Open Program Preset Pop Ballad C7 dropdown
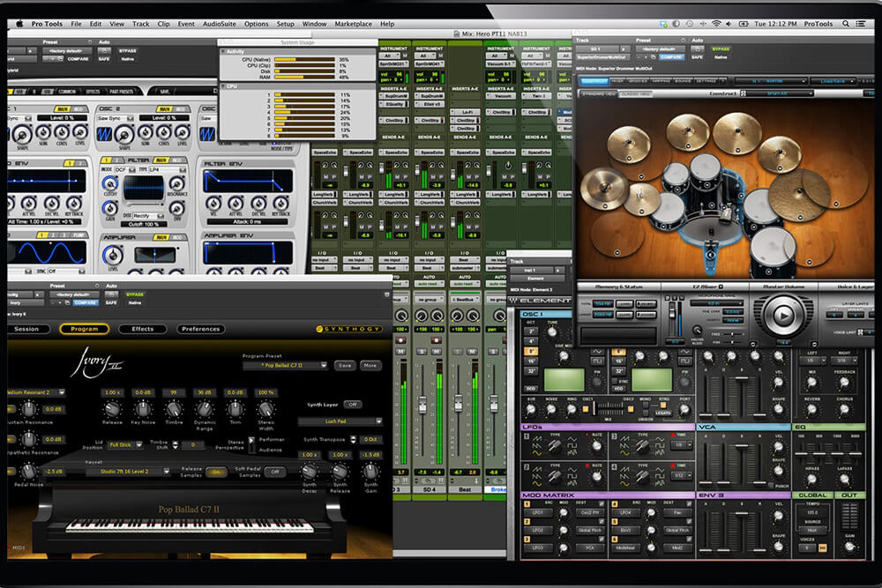Screen dimensions: 882x588 [285, 365]
